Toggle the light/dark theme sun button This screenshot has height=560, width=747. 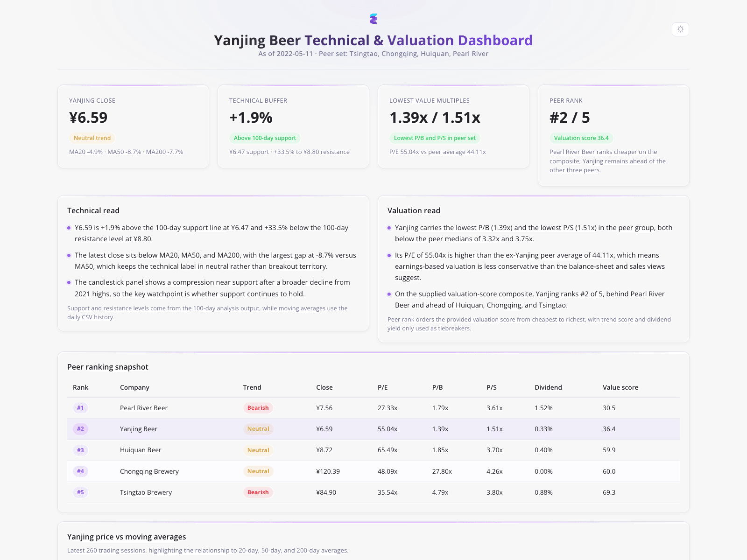(680, 29)
